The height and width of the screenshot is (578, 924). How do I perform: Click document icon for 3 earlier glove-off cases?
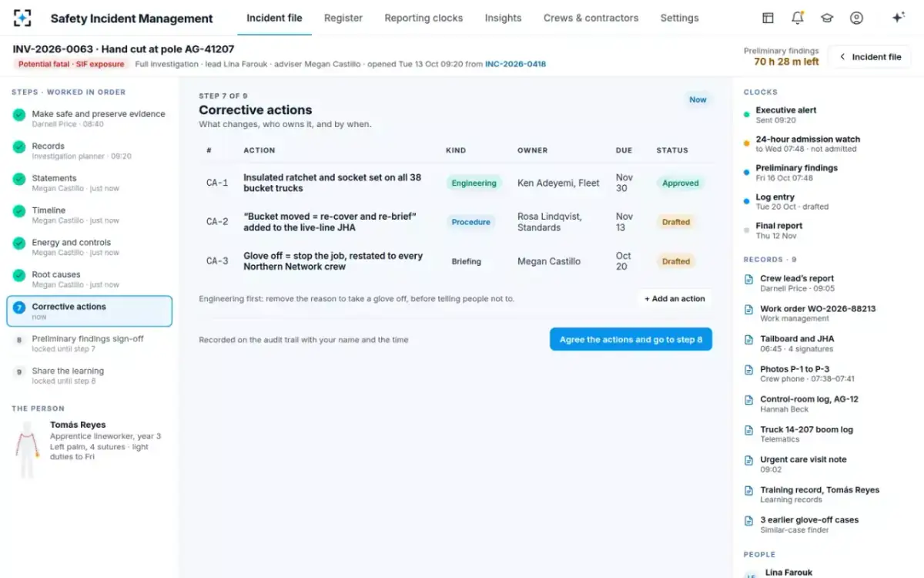(x=748, y=520)
